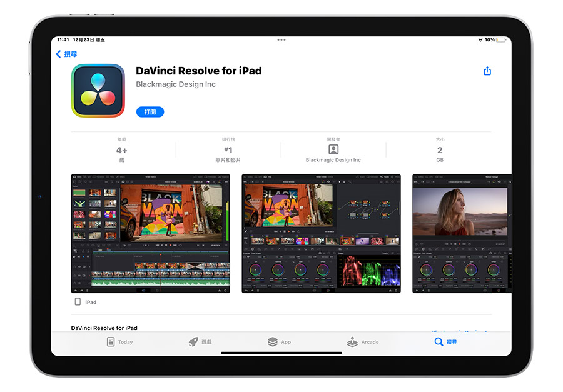Tap the Wi-Fi status icon
This screenshot has width=563, height=392.
point(480,40)
